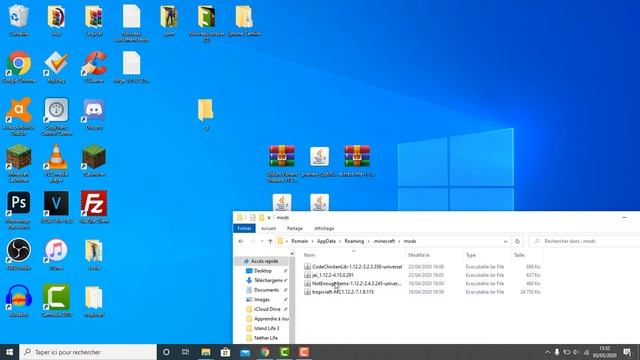This screenshot has height=360, width=640.
Task: Open the notification center icon
Action: point(627,352)
